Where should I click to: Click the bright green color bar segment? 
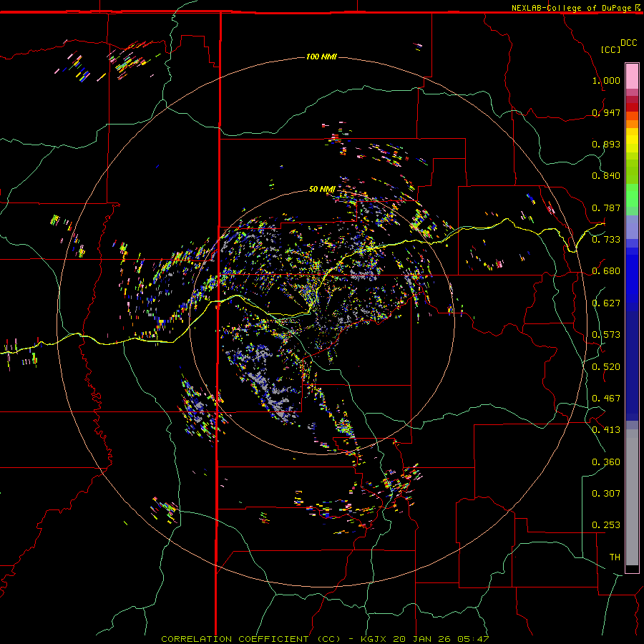[x=632, y=195]
